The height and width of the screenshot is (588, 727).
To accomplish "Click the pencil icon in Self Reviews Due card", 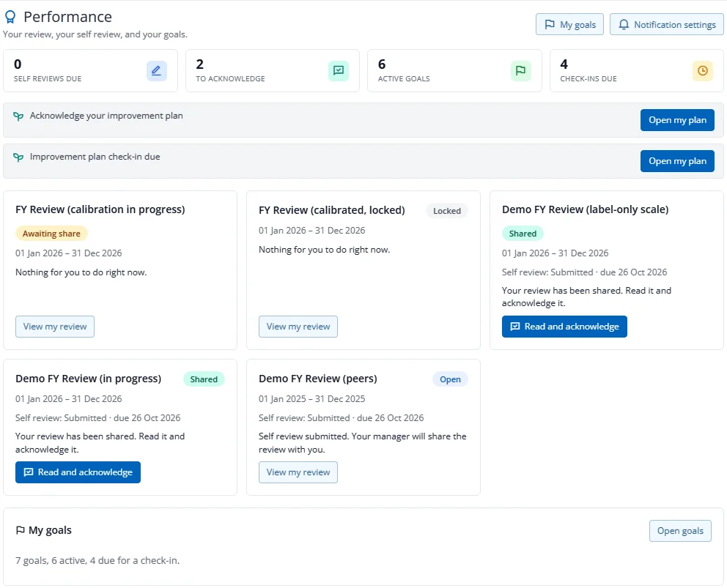I will [x=157, y=71].
